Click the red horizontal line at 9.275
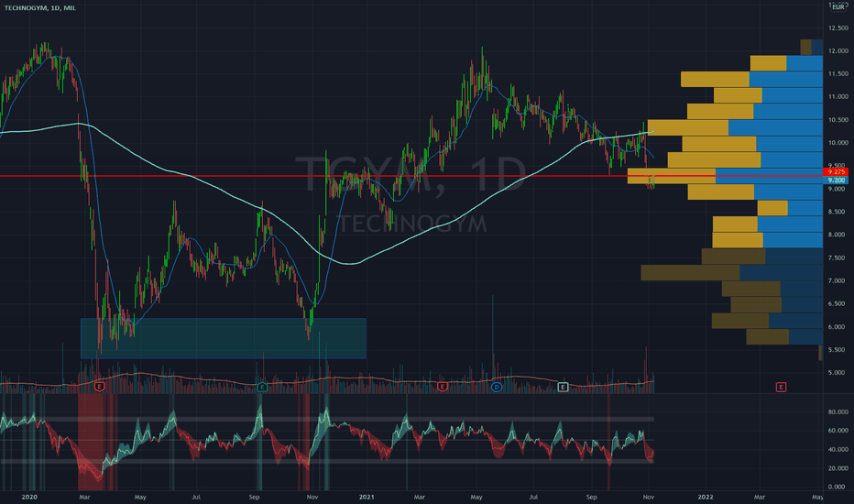Viewport: 854px width, 504px height. pos(411,176)
